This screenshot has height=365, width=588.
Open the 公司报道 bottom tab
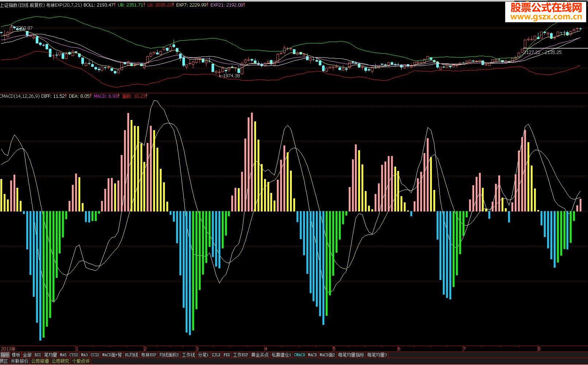tap(40, 361)
